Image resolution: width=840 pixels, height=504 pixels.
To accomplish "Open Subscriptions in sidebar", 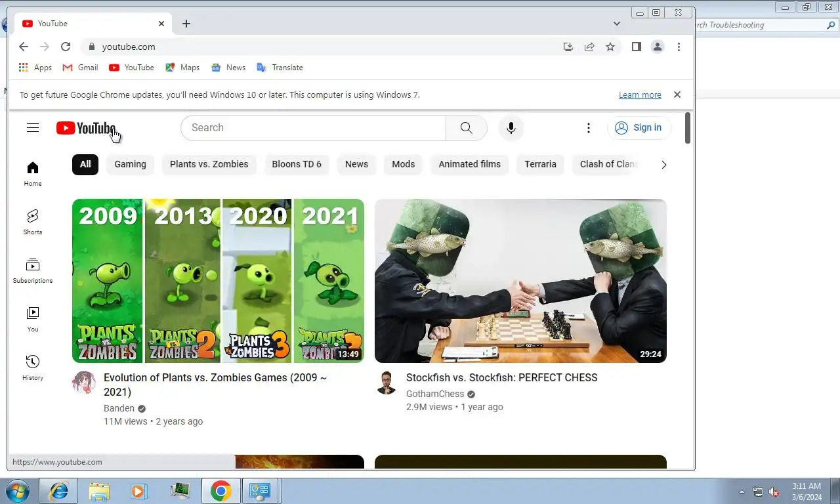I will [33, 271].
